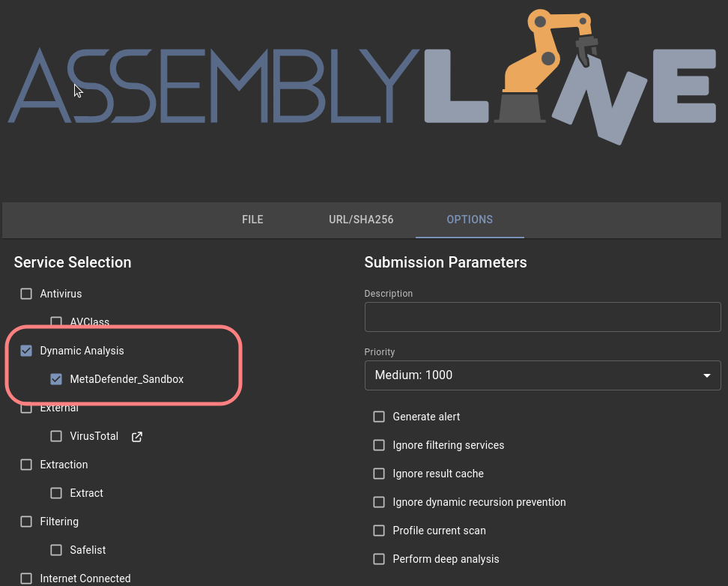Switch to the URL/SHA256 tab
The image size is (728, 586).
tap(361, 220)
